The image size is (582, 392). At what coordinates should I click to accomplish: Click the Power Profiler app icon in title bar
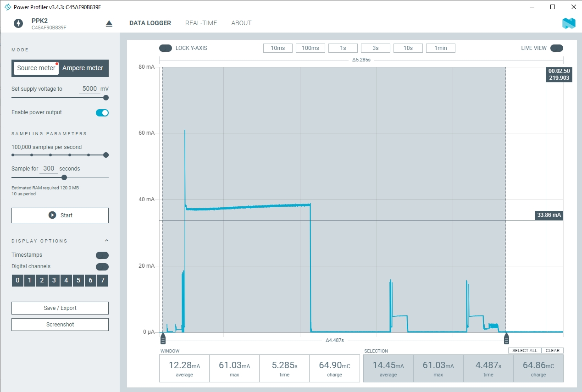7,7
